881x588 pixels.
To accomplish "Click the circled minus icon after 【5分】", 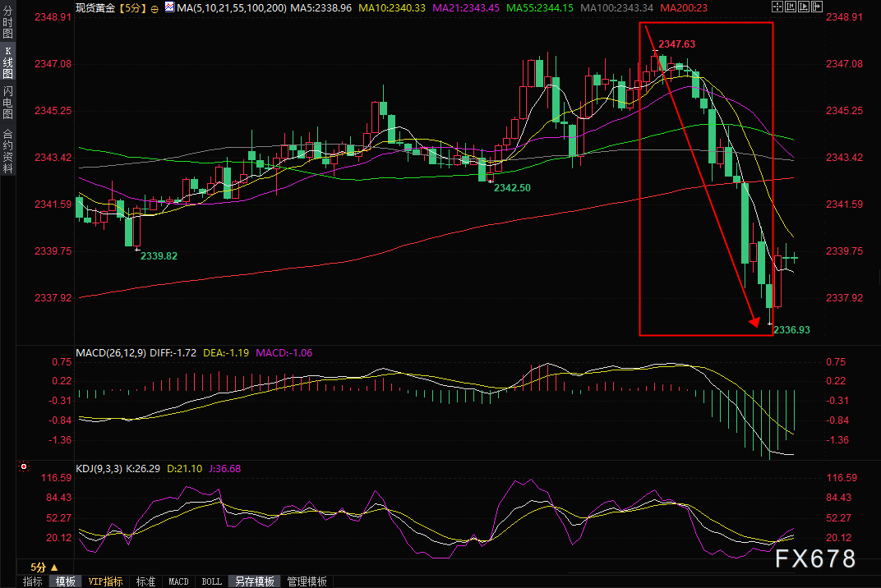I will click(x=155, y=8).
